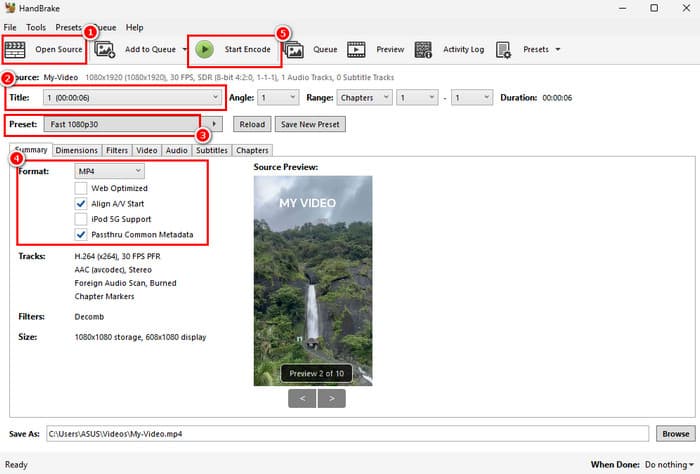Image resolution: width=700 pixels, height=474 pixels.
Task: Switch to the Filters tab
Action: point(117,150)
